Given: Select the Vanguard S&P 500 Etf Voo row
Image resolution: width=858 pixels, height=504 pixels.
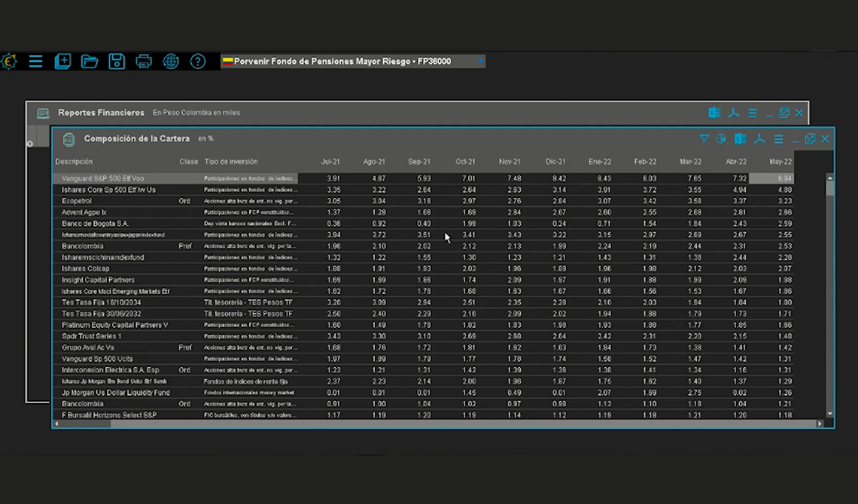Looking at the screenshot, I should click(423, 179).
